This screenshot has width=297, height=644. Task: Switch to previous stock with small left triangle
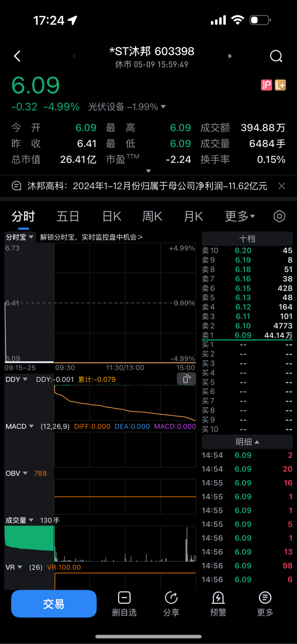[73, 56]
